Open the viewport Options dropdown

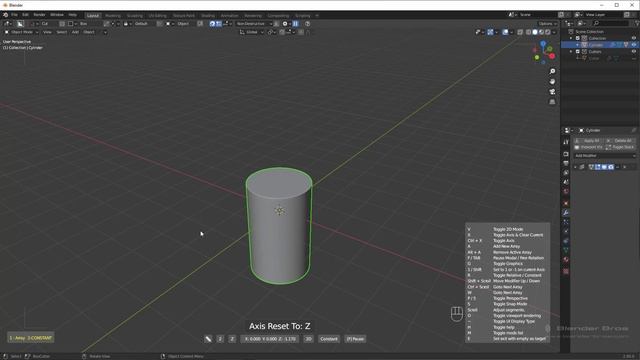(x=547, y=24)
